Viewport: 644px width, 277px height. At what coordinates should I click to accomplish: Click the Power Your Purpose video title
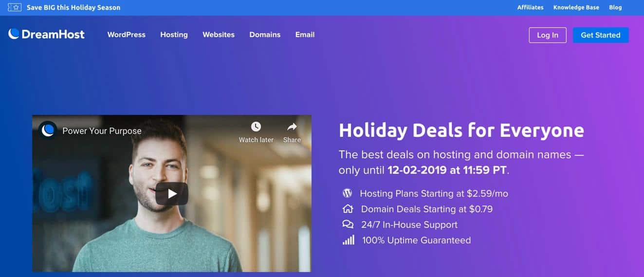tap(102, 131)
